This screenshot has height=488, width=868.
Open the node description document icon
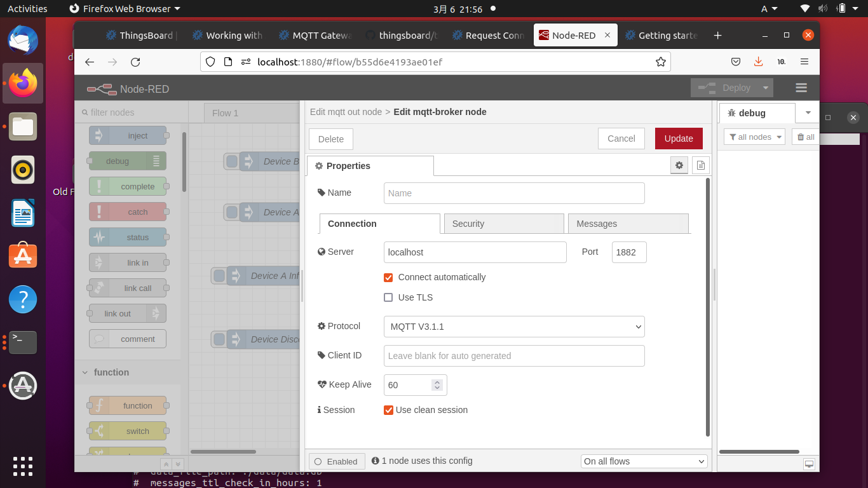point(700,165)
